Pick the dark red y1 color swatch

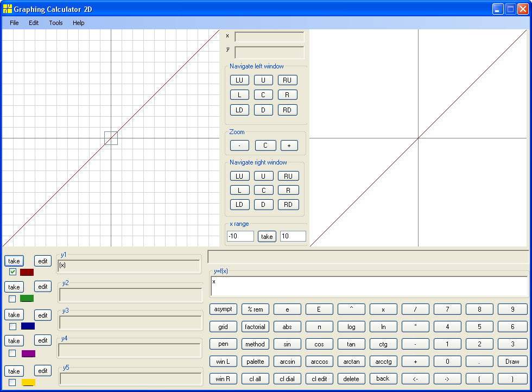27,272
